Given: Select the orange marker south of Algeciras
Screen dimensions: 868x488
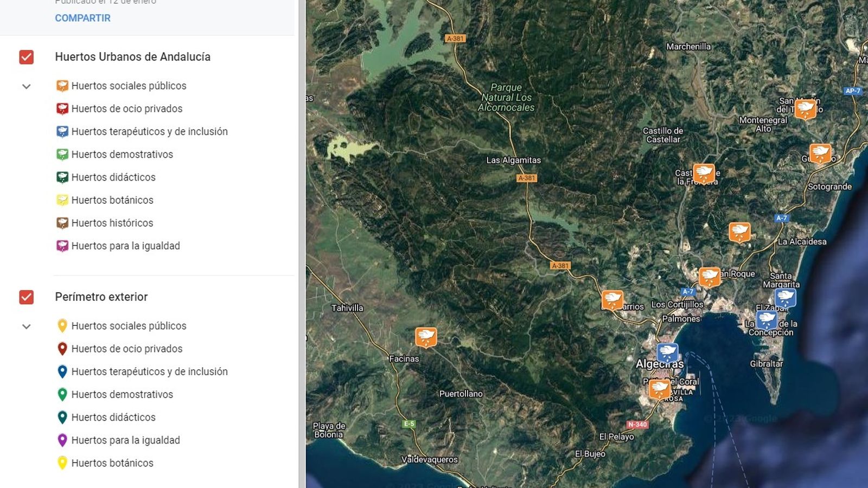Looking at the screenshot, I should click(x=660, y=389).
